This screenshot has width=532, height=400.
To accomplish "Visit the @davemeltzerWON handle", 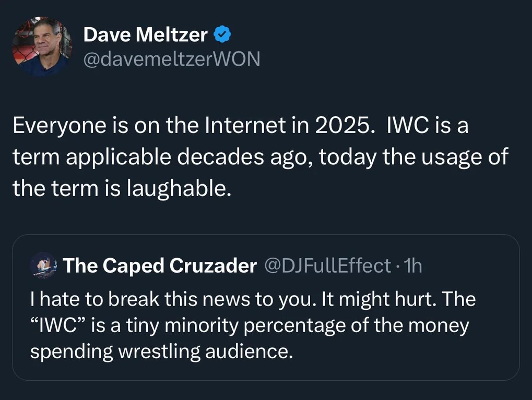I will point(171,59).
